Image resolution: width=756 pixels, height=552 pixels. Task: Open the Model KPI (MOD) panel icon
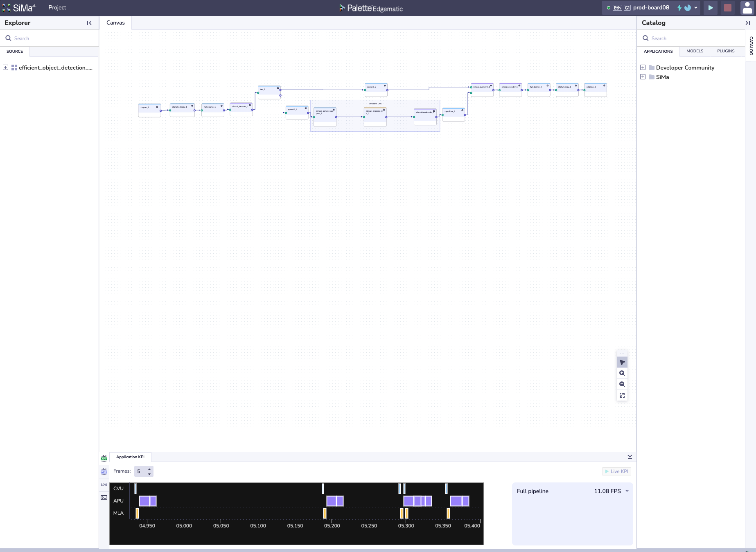coord(104,471)
